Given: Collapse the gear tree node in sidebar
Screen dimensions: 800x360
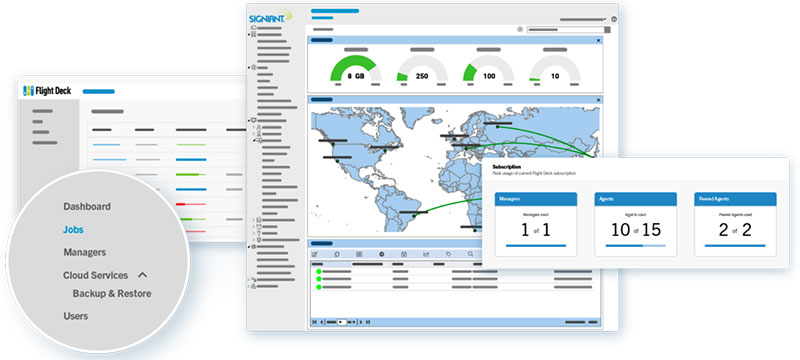Looking at the screenshot, I should click(x=249, y=67).
